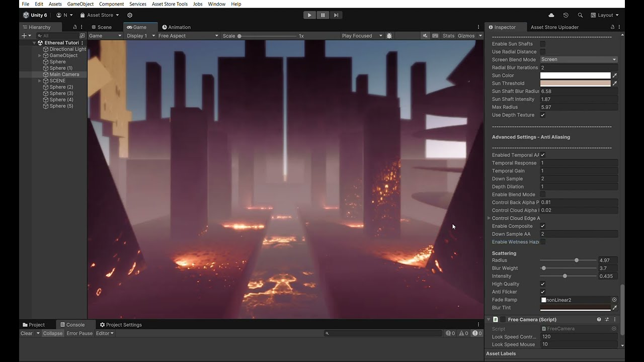Open the GameObject menu
Screen dimensions: 644x362
(80, 4)
